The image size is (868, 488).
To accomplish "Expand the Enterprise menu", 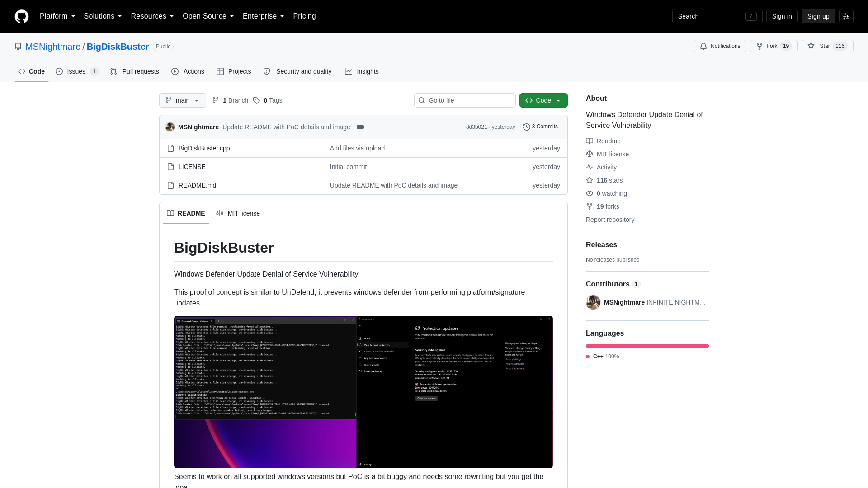I will coord(263,16).
